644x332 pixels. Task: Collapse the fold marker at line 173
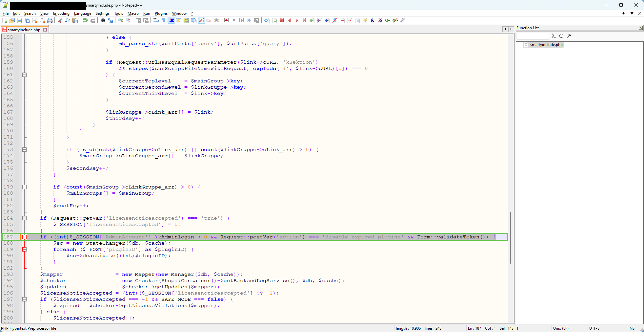(x=24, y=149)
